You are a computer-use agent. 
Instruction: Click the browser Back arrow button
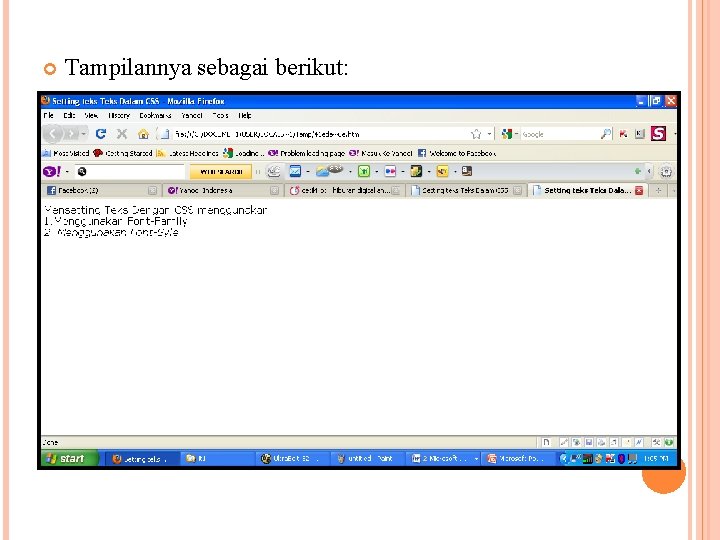pyautogui.click(x=53, y=134)
